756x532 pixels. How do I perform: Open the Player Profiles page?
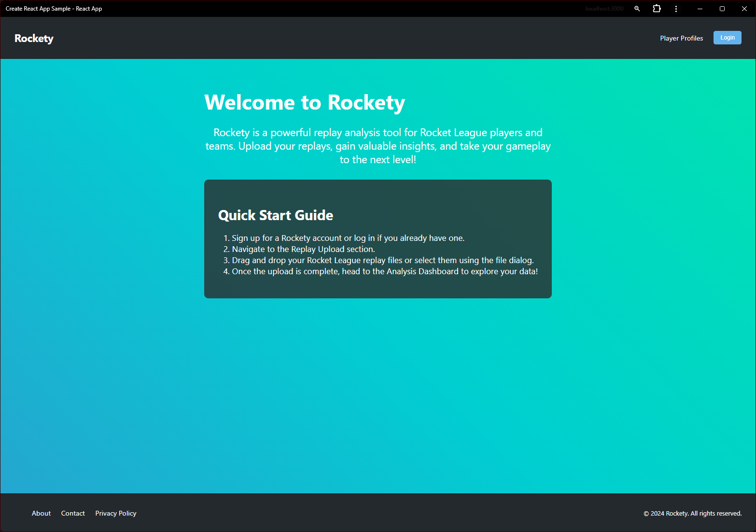(x=681, y=38)
